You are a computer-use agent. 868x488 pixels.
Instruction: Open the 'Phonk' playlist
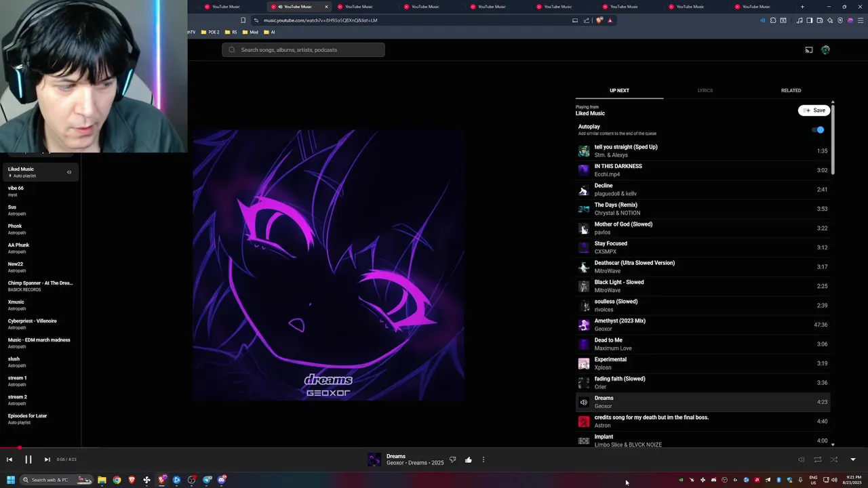[41, 229]
